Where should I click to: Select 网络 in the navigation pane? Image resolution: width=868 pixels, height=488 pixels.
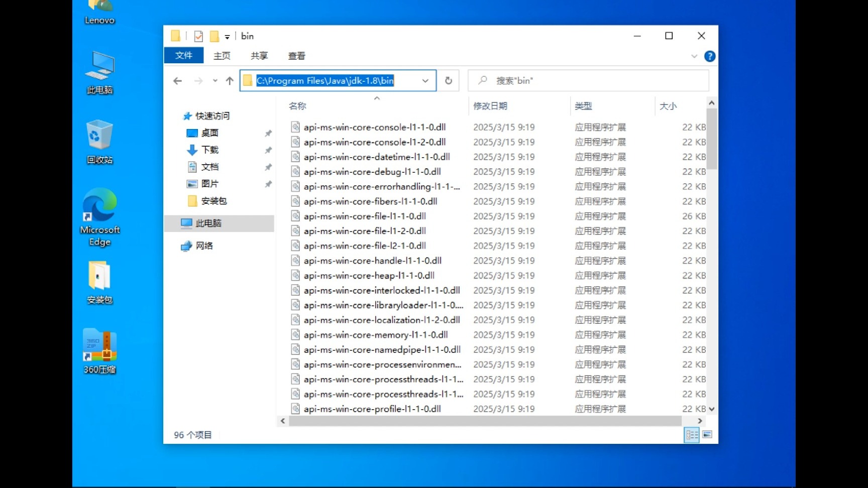[197, 246]
